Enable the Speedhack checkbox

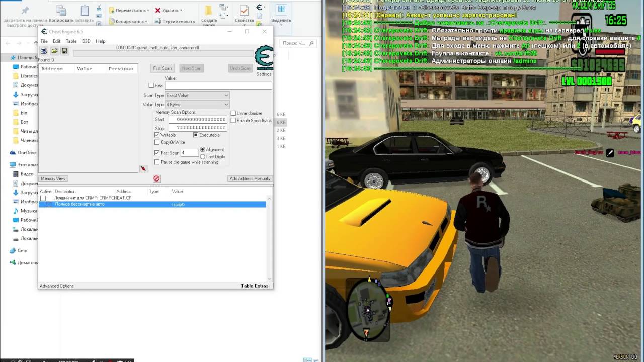[x=233, y=120]
